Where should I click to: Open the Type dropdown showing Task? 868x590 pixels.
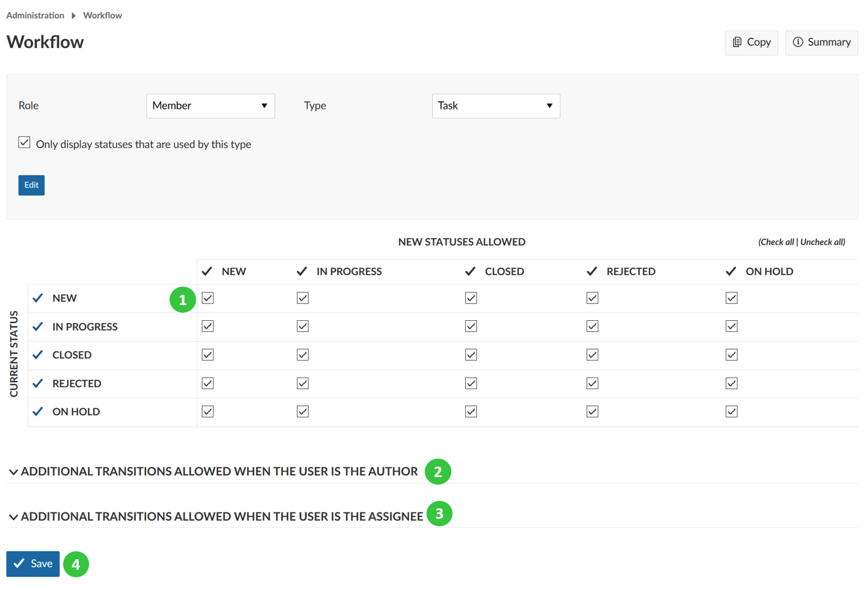pos(496,106)
